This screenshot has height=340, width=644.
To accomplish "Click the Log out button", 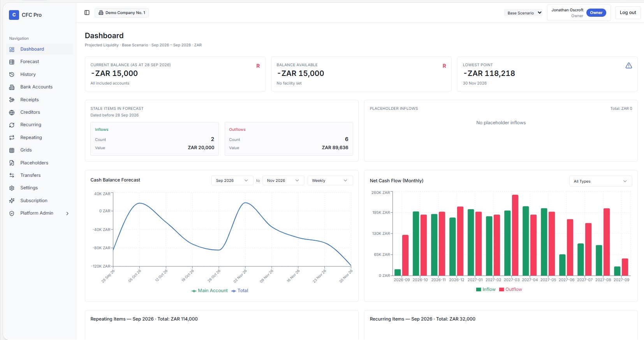I will (628, 12).
